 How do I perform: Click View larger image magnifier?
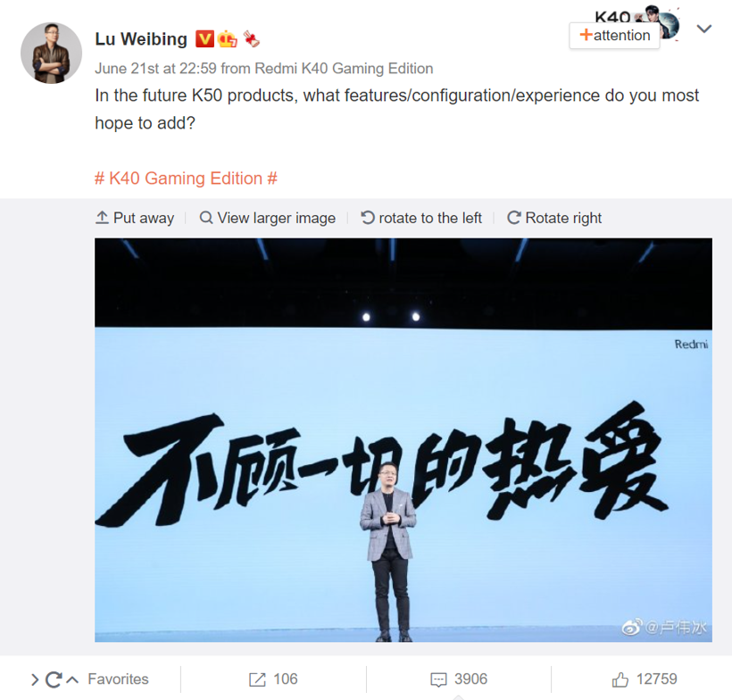(x=268, y=218)
